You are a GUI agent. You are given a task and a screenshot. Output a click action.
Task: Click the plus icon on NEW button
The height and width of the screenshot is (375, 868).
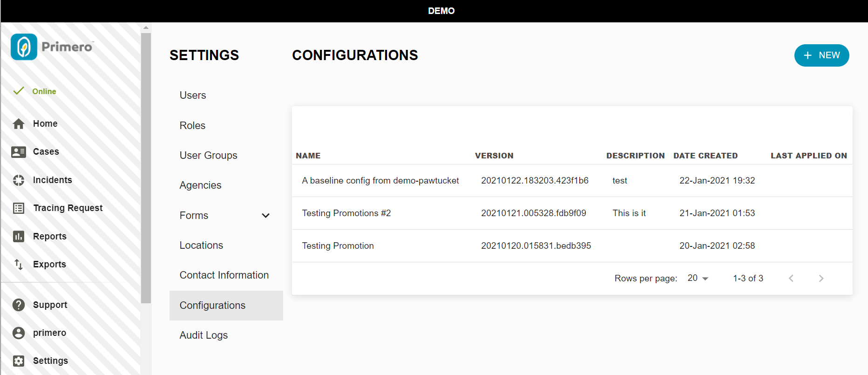808,55
